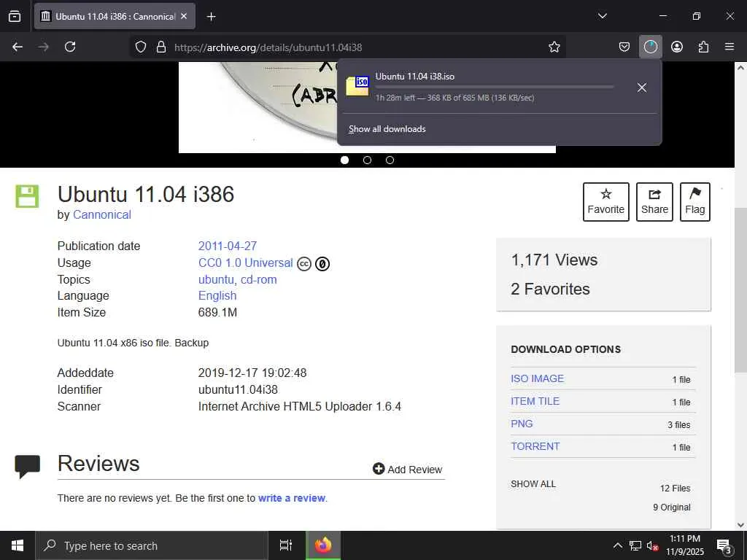Screen dimensions: 747x560
Task: Open the CC0 1.0 Universal license link
Action: 245,262
